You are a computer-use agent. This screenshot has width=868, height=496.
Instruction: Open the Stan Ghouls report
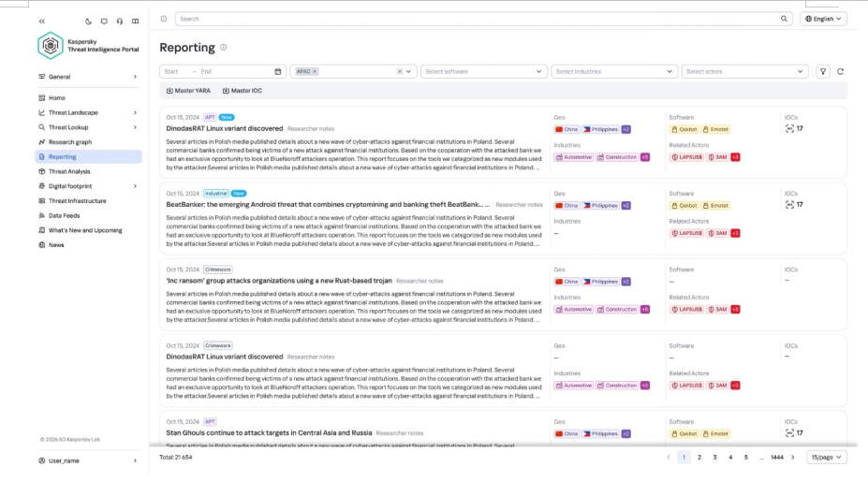[x=269, y=433]
